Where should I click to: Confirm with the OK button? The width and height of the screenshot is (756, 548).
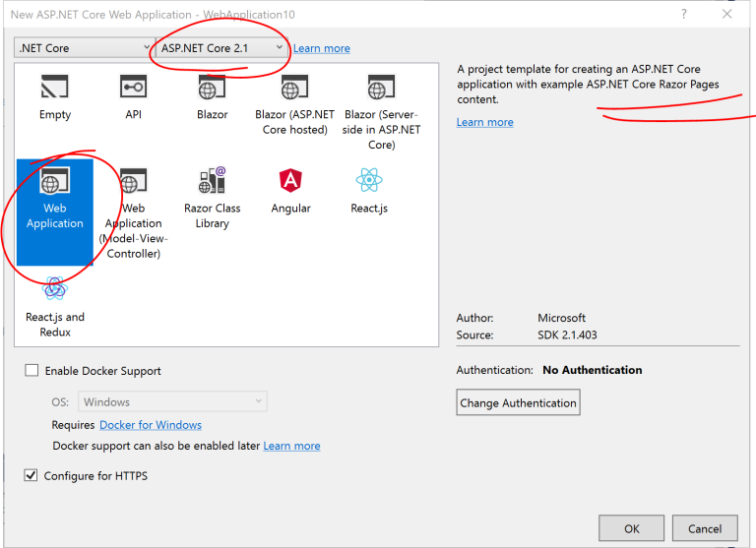tap(632, 528)
